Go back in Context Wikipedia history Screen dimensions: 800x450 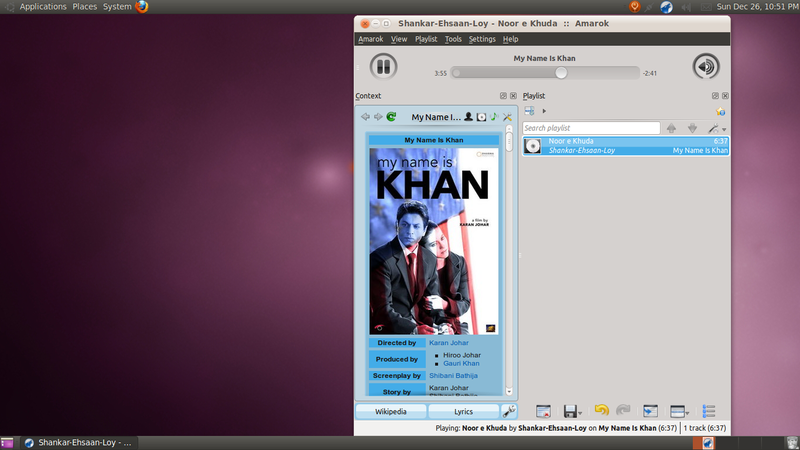click(365, 117)
